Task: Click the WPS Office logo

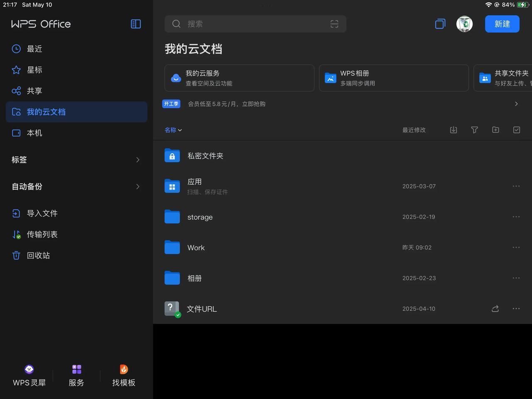Action: 41,24
